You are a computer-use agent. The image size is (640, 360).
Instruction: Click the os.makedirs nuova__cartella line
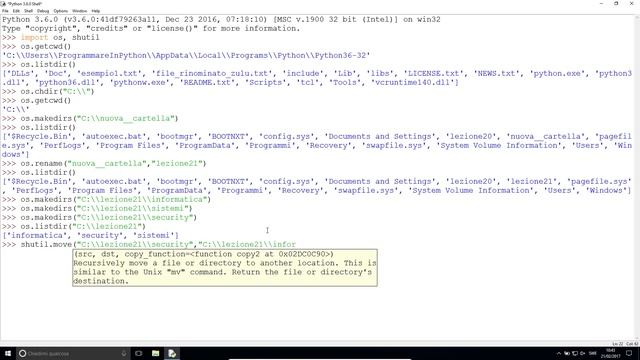90,118
